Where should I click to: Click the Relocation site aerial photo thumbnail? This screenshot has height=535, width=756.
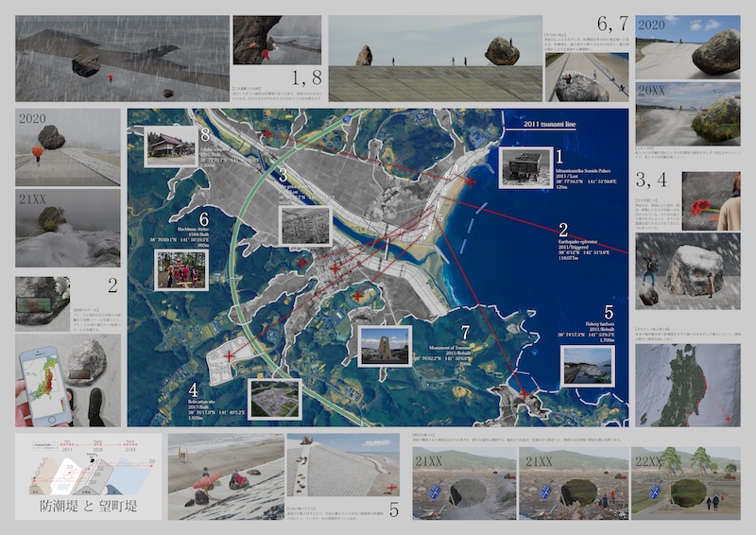275,398
